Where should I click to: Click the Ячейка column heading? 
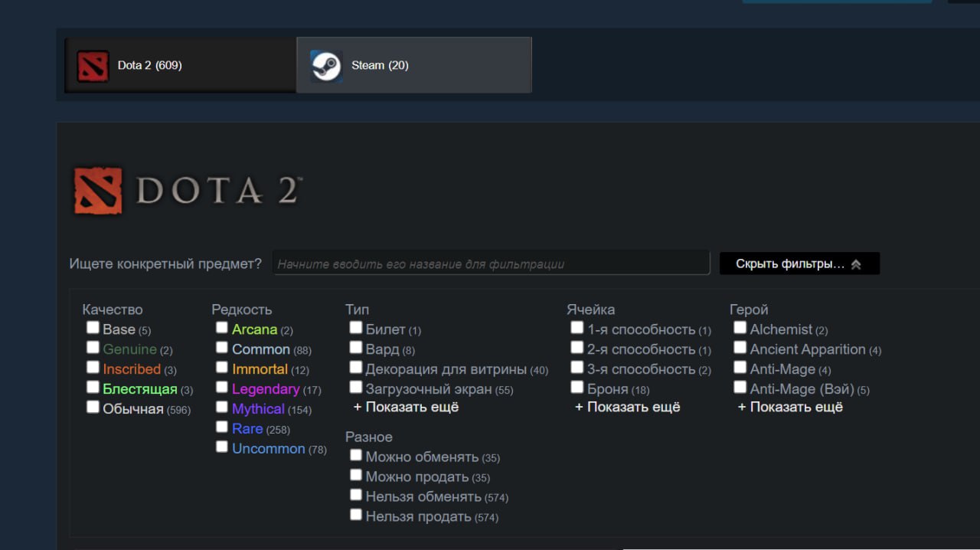591,309
